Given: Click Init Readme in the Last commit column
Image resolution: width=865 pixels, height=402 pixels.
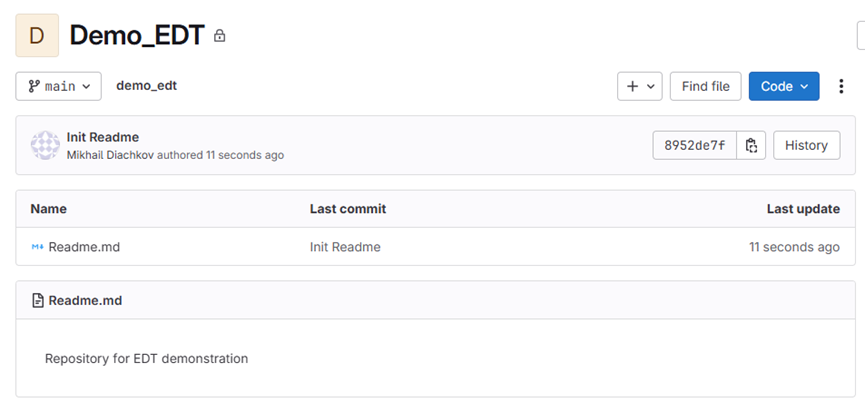Looking at the screenshot, I should [x=345, y=247].
